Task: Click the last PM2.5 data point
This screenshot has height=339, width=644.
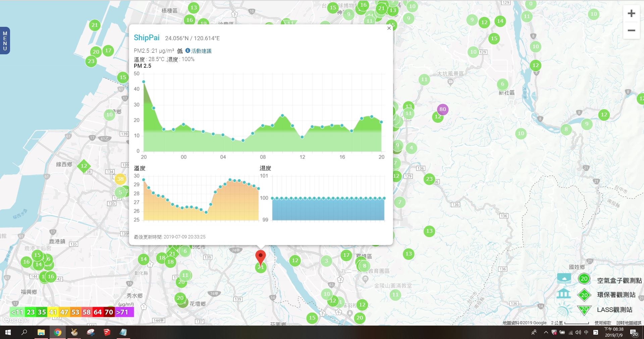Action: tap(381, 122)
